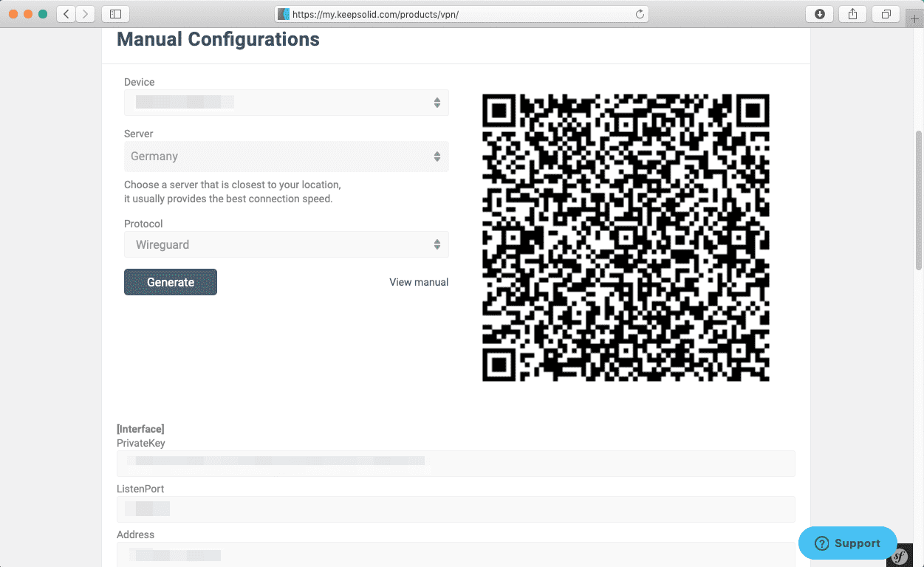
Task: Click the Symfony debug icon in corner
Action: [899, 556]
